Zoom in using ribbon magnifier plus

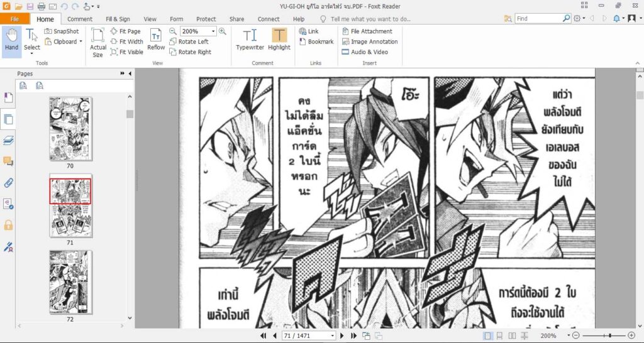[x=222, y=31]
